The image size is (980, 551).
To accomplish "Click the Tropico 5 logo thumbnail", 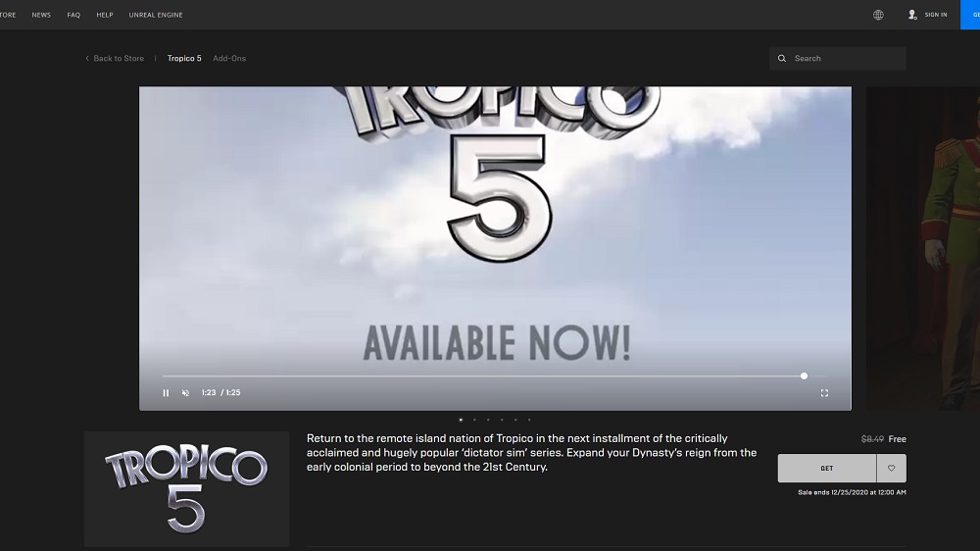I will (186, 488).
